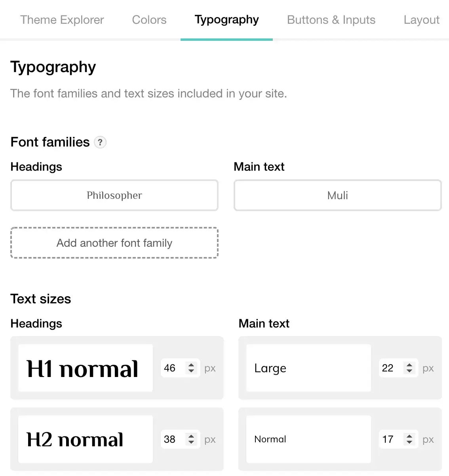Go to Buttons & Inputs tab
The width and height of the screenshot is (449, 476).
tap(331, 20)
